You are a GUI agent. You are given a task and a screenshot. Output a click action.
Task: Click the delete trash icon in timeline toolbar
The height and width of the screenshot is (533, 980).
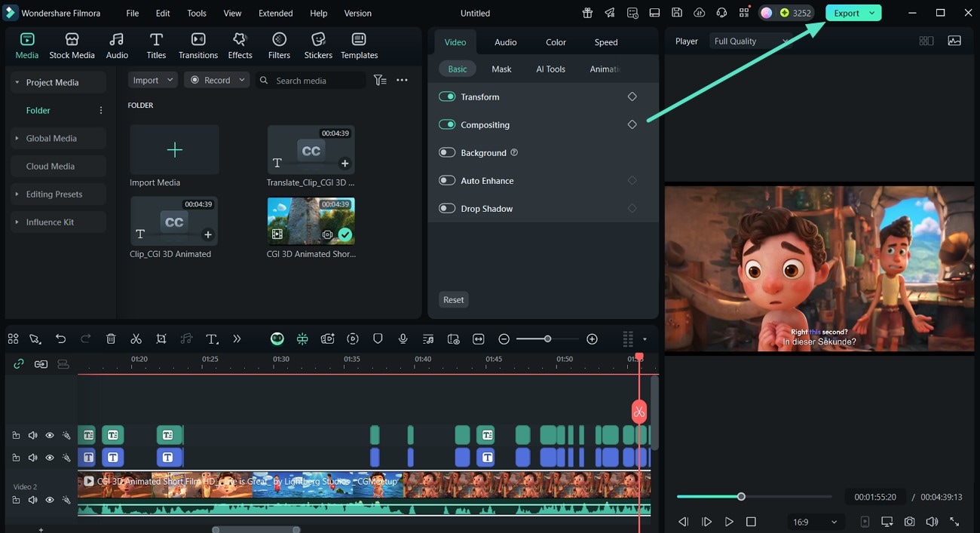[x=111, y=339]
